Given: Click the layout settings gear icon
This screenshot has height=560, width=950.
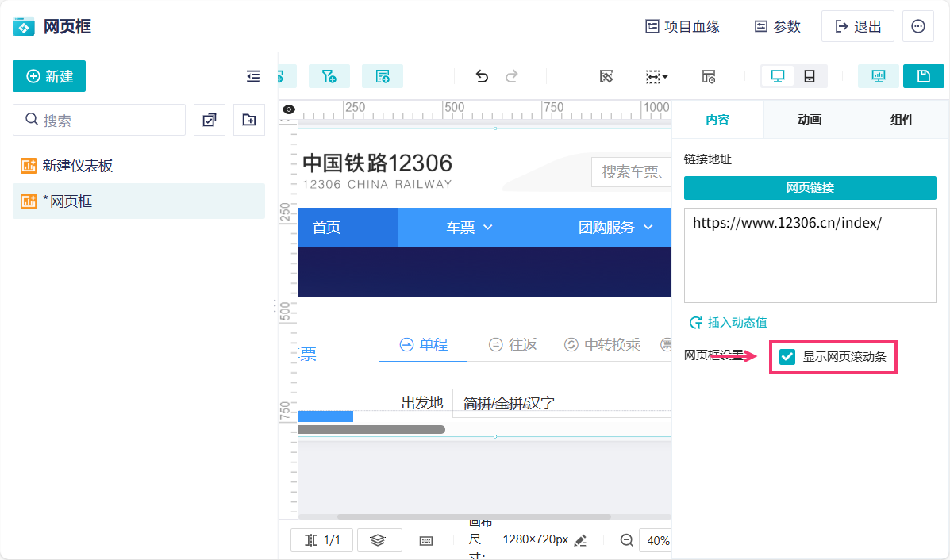Looking at the screenshot, I should [x=709, y=76].
